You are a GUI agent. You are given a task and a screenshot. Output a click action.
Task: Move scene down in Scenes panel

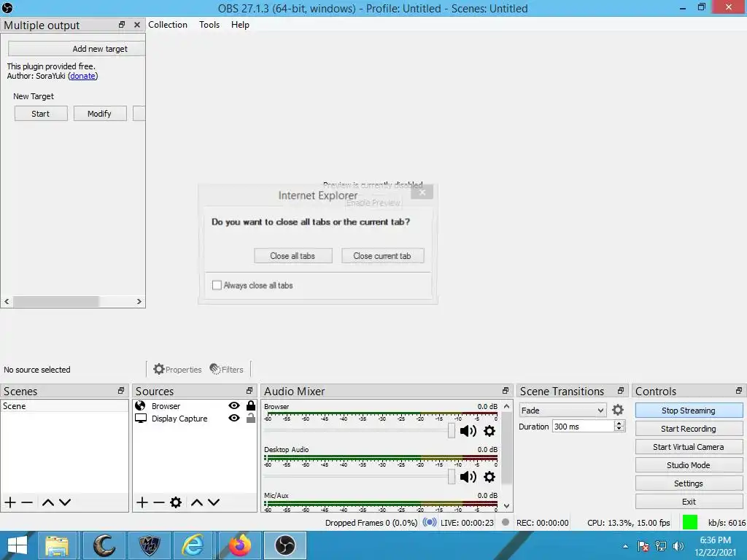coord(65,502)
